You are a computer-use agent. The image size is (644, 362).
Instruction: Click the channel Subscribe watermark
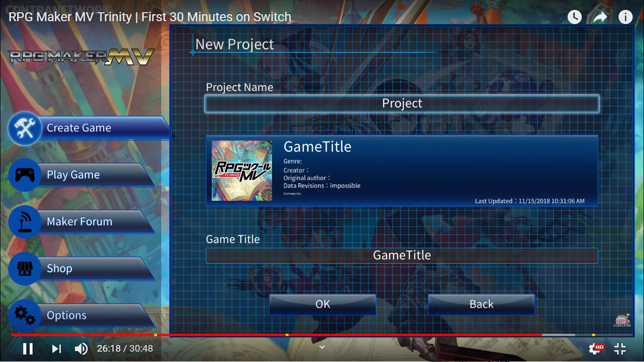[622, 321]
